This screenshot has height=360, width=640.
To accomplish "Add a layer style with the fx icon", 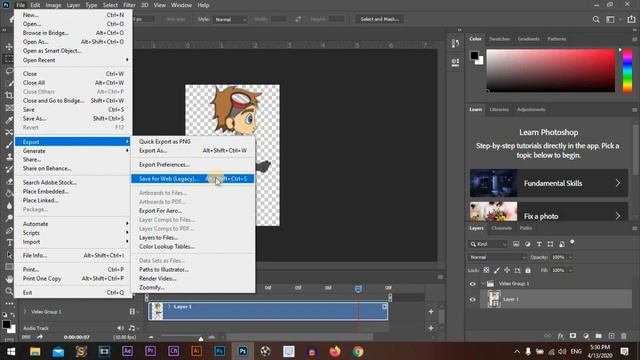I will (x=560, y=336).
